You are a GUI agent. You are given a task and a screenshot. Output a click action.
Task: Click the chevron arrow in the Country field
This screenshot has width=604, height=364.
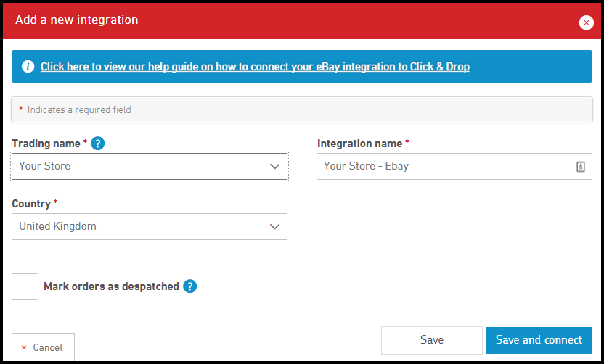pyautogui.click(x=274, y=226)
